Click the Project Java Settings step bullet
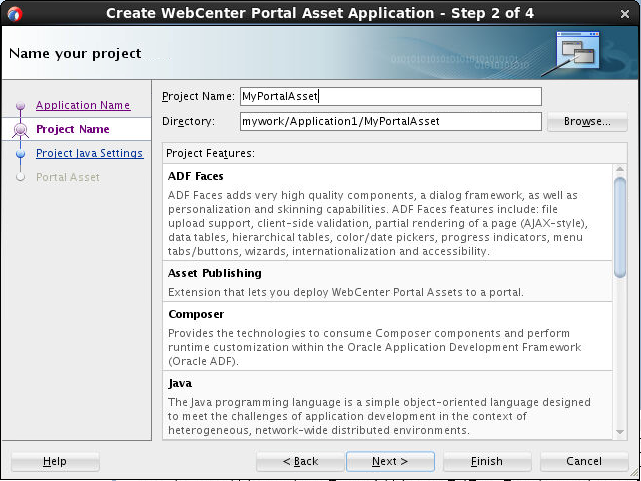The width and height of the screenshot is (641, 481). (20, 154)
